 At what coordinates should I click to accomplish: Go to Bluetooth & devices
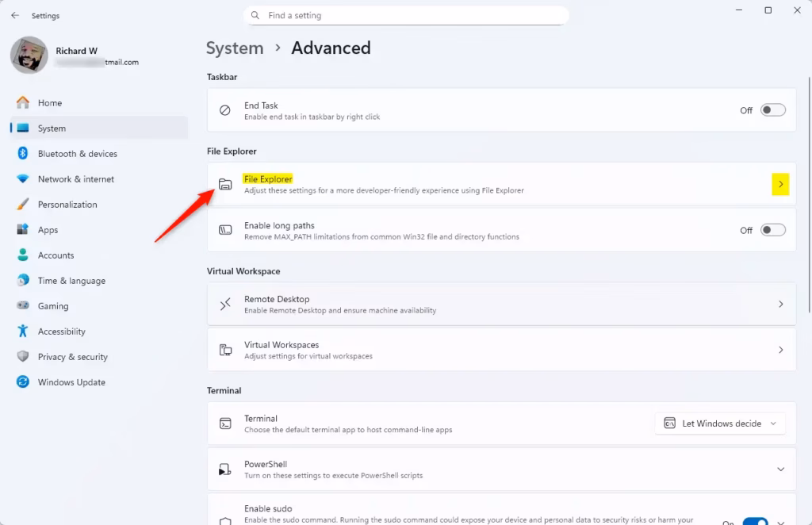point(98,153)
